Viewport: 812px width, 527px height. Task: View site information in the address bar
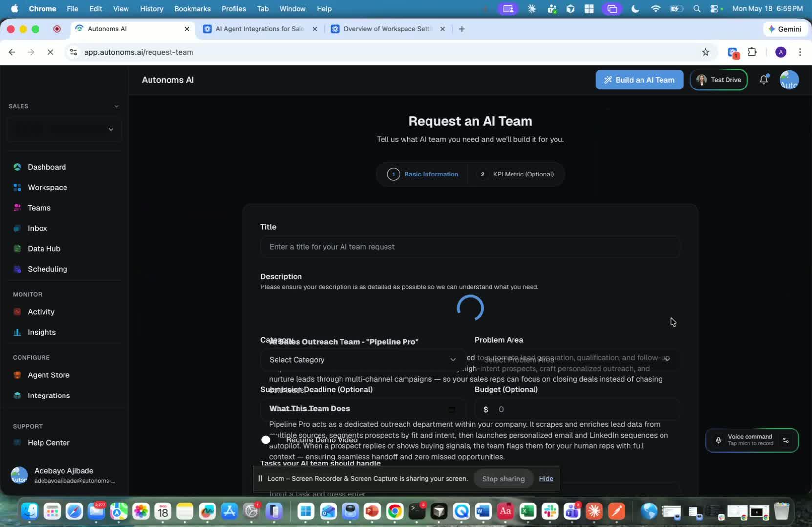click(73, 52)
